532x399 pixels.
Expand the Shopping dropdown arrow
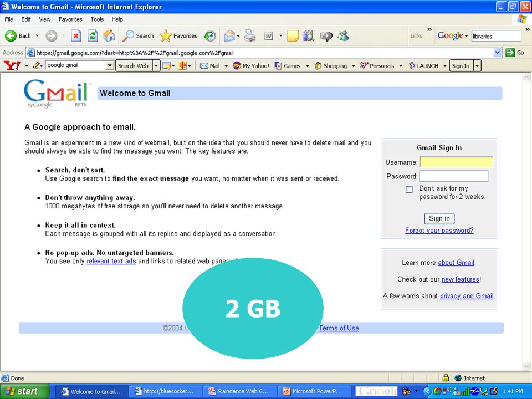pos(353,66)
